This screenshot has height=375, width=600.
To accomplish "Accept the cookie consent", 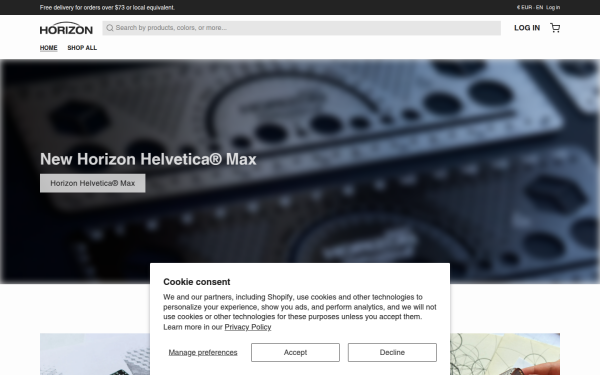I will [x=295, y=352].
